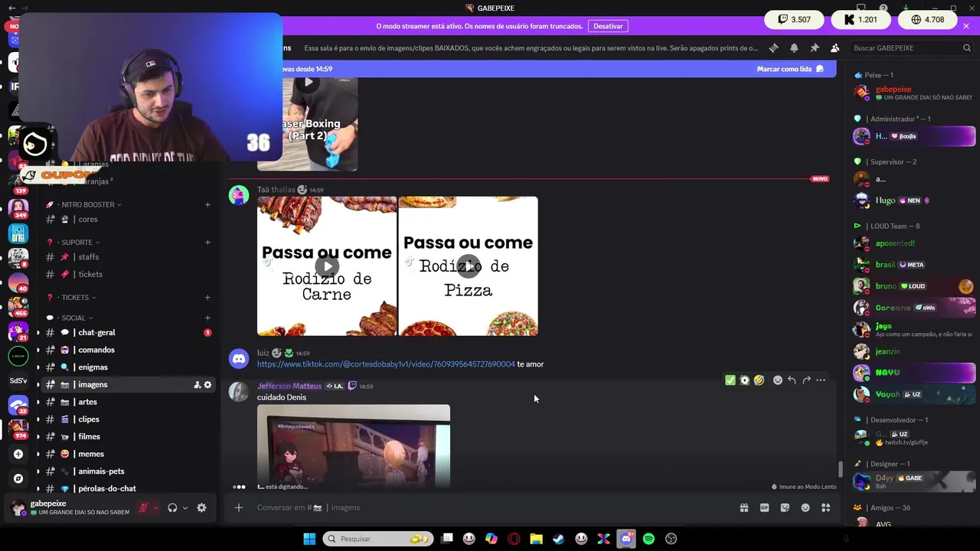This screenshot has width=980, height=551.
Task: Collapse the NITRO BOOSTER category
Action: coord(87,204)
